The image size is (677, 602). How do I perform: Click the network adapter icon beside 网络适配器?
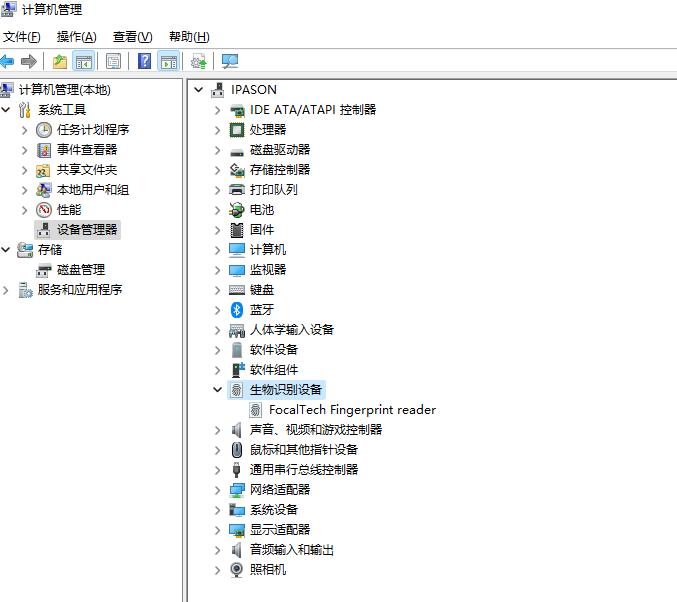[x=237, y=490]
